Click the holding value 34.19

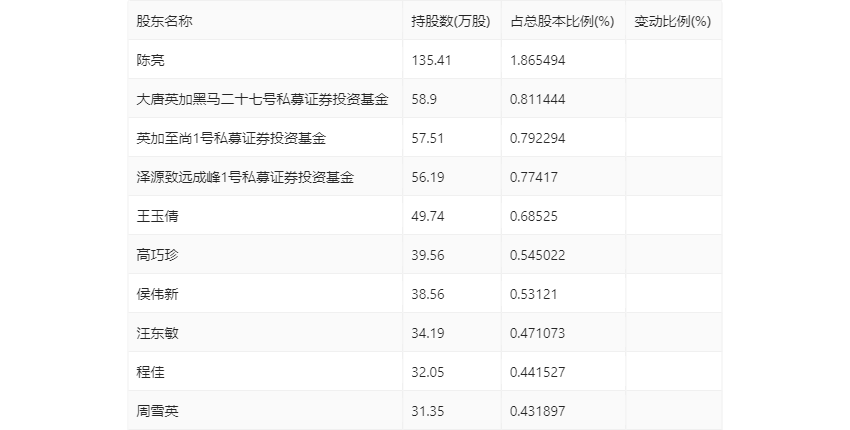pyautogui.click(x=428, y=333)
